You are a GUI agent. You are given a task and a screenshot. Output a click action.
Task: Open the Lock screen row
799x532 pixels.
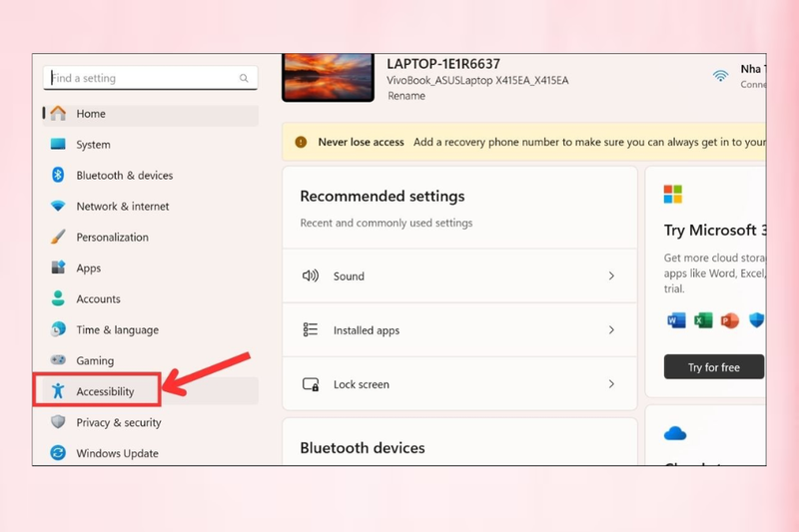[x=459, y=384]
